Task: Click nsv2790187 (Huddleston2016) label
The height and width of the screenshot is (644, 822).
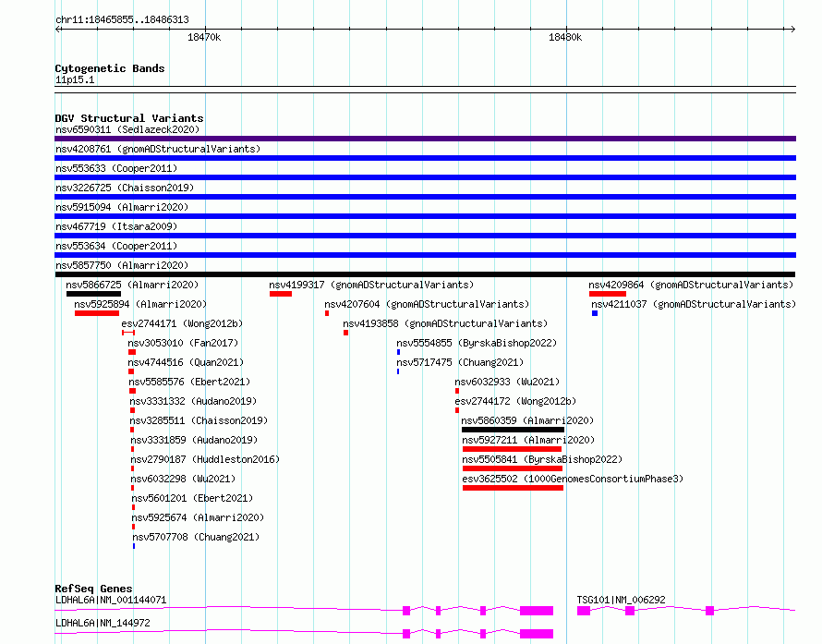Action: (205, 459)
